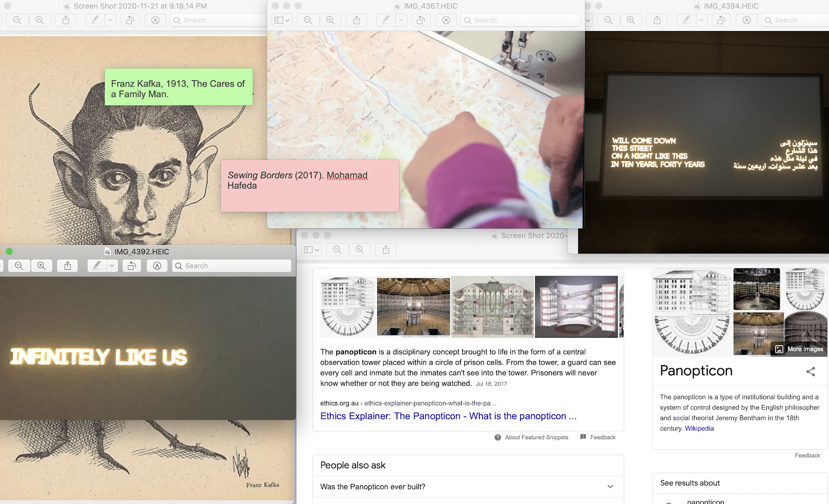Open highlight options dropdown in Screen Shot 9.18.14 PM window
829x504 pixels.
point(110,20)
